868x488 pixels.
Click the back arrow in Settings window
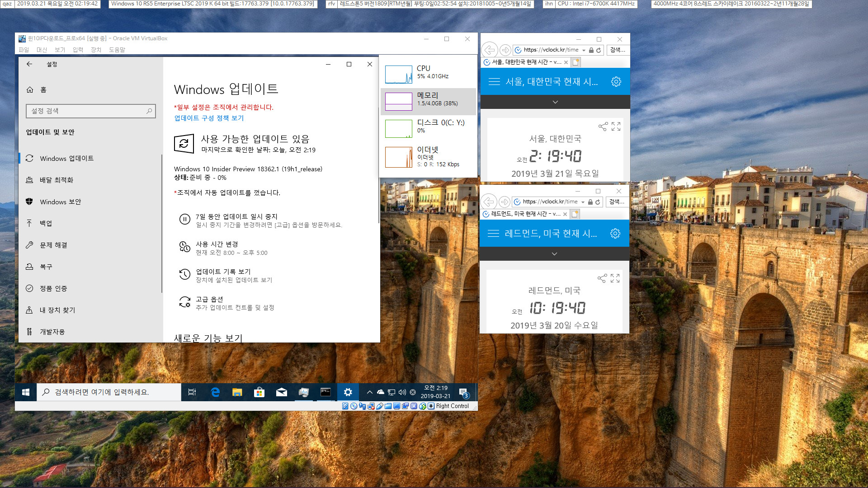click(x=29, y=64)
